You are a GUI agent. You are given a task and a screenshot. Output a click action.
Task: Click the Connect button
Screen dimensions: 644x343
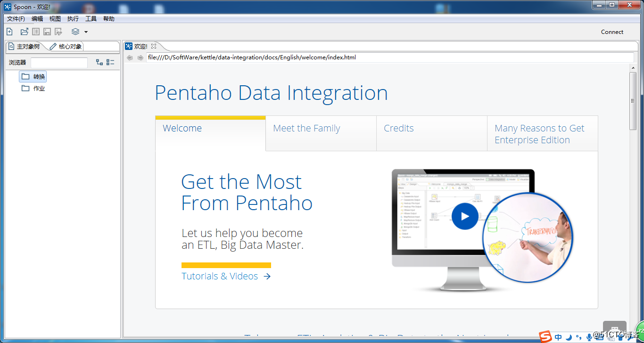[612, 32]
